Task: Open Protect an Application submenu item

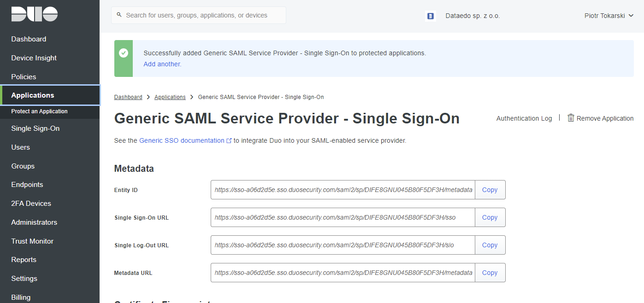Action: tap(40, 111)
